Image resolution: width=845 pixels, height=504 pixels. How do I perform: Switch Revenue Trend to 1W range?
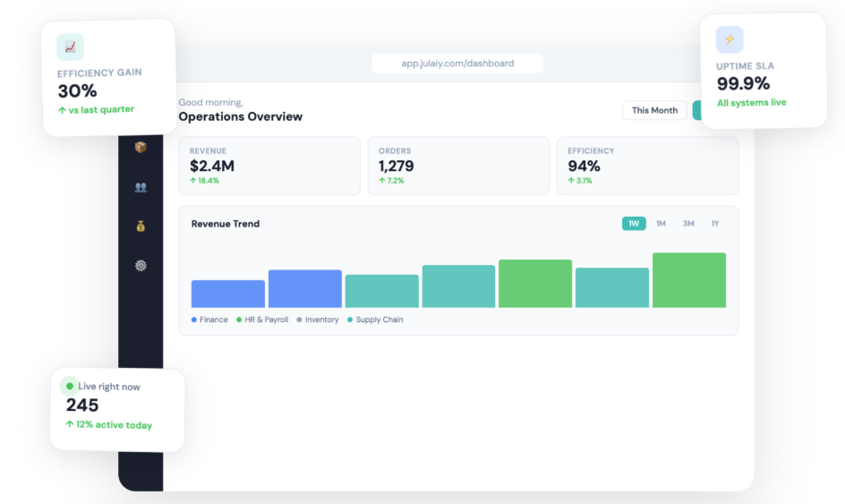coord(634,223)
